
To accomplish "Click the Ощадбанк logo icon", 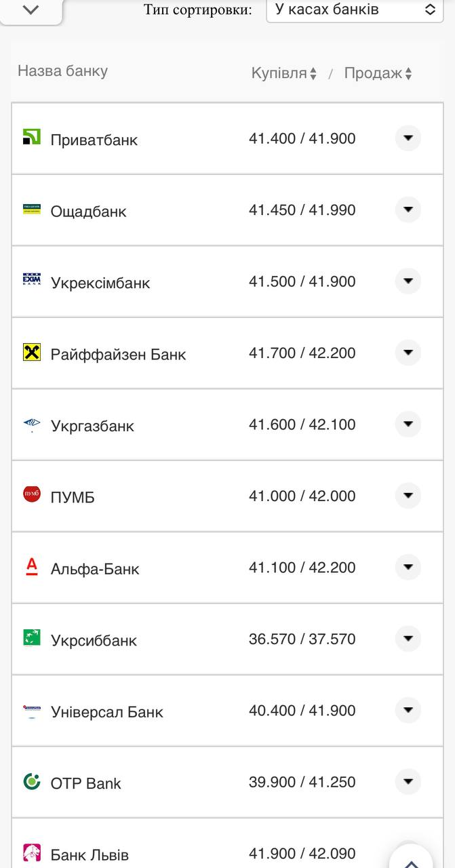I will 32,209.
